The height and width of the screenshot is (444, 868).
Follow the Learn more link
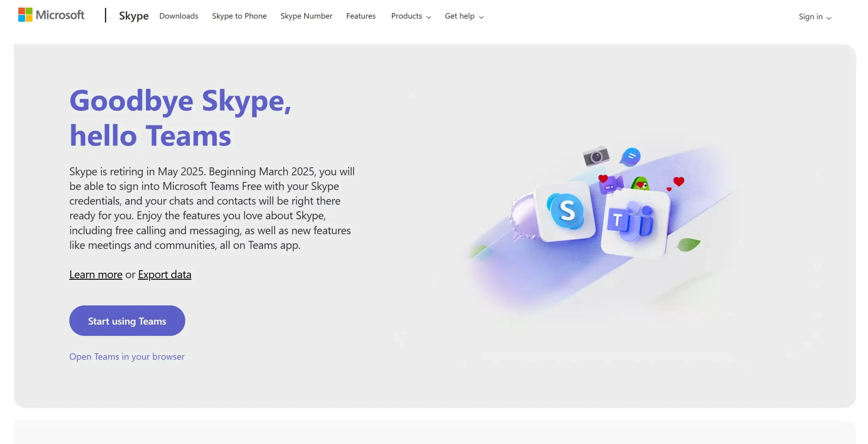click(x=96, y=274)
